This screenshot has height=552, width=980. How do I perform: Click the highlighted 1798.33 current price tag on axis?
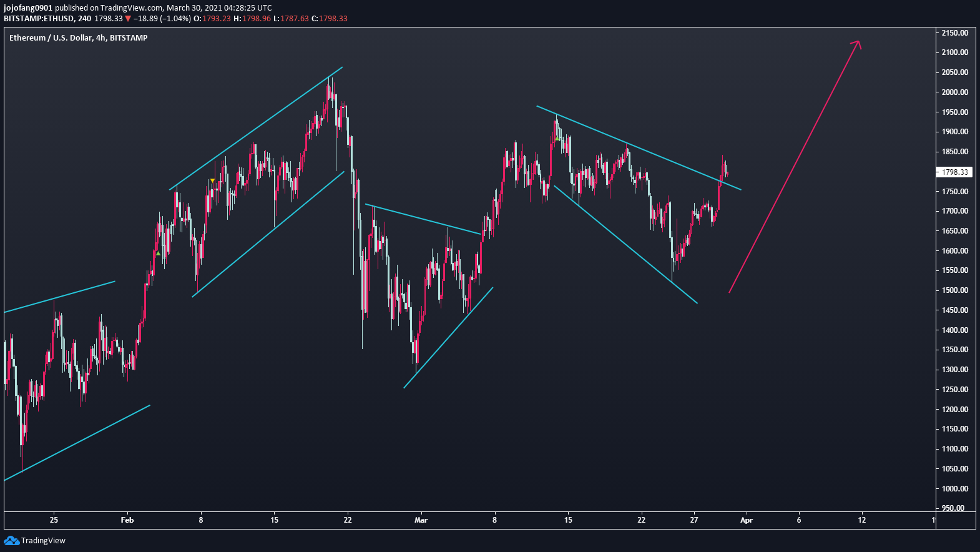[955, 172]
